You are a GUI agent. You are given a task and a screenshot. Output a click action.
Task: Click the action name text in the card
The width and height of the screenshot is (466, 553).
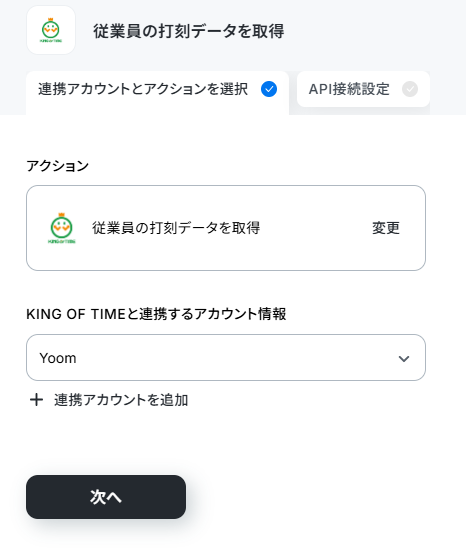[176, 228]
